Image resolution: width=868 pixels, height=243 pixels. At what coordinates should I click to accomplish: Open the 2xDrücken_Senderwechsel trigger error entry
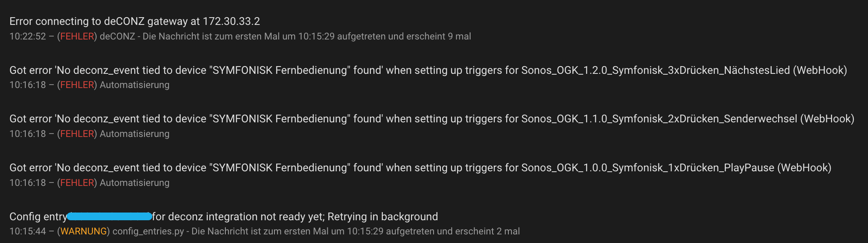432,119
